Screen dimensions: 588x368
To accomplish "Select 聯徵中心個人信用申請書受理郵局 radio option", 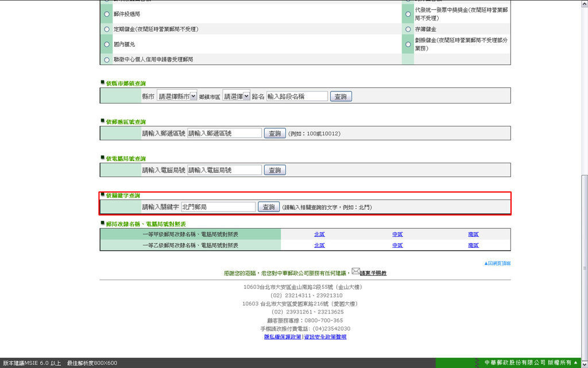I will coord(107,59).
